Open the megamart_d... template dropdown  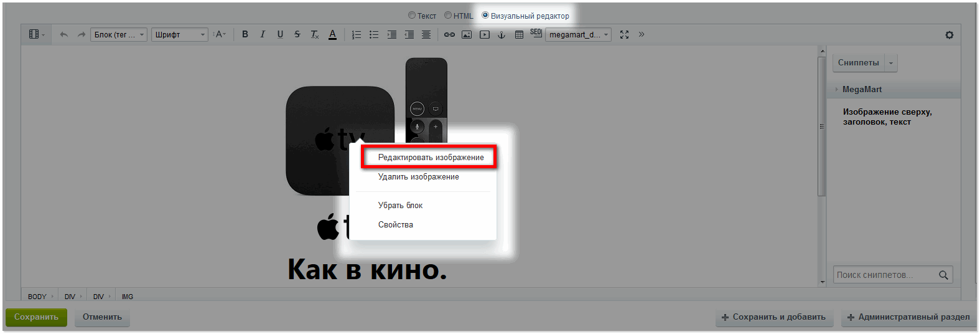tap(578, 34)
